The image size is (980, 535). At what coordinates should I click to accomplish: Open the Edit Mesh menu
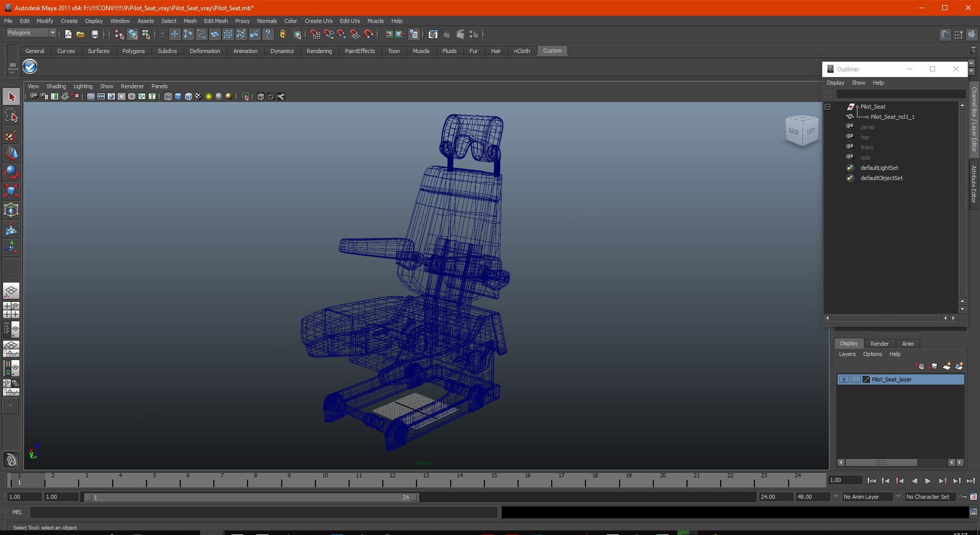[216, 21]
